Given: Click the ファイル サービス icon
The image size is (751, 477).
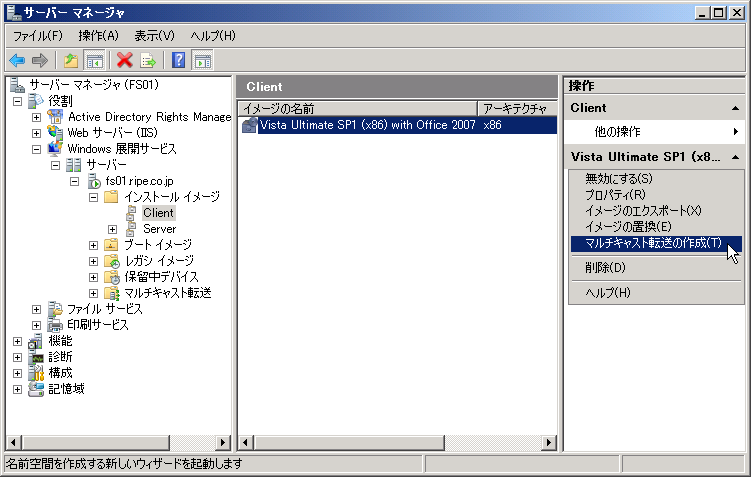Looking at the screenshot, I should [x=55, y=309].
